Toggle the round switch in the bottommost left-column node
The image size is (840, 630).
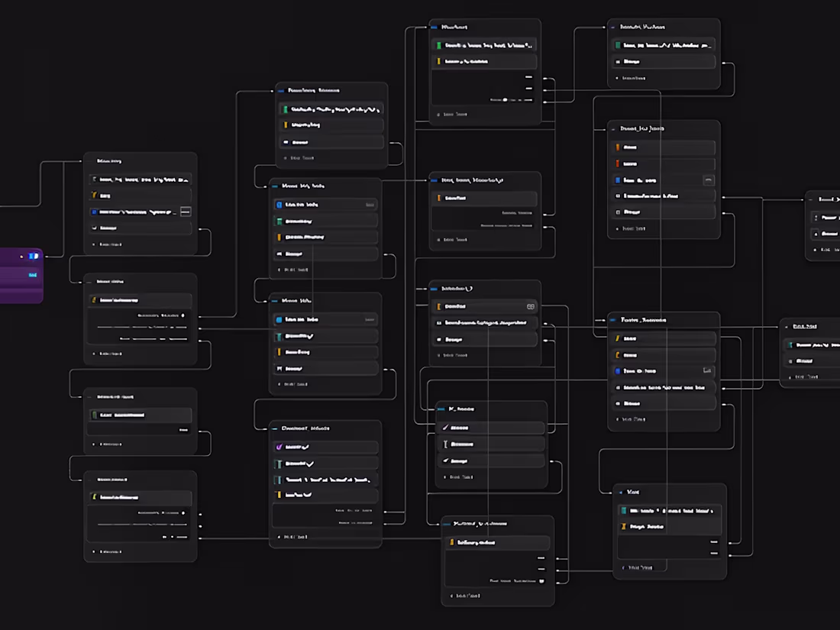pos(183,513)
